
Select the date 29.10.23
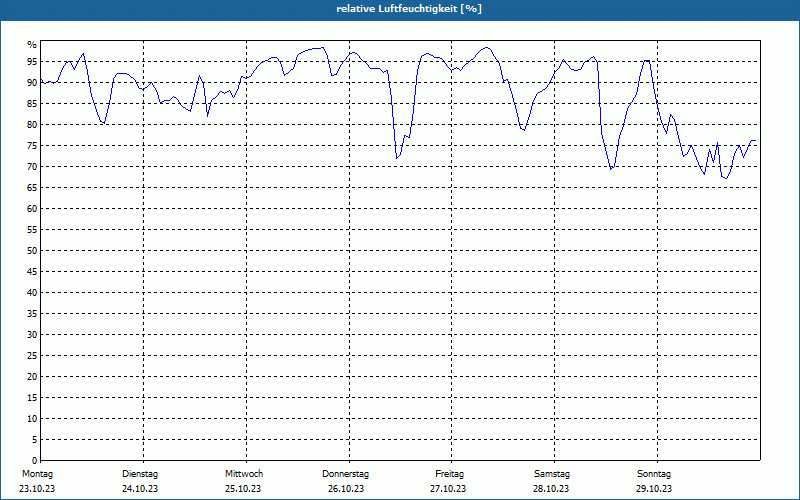(654, 489)
